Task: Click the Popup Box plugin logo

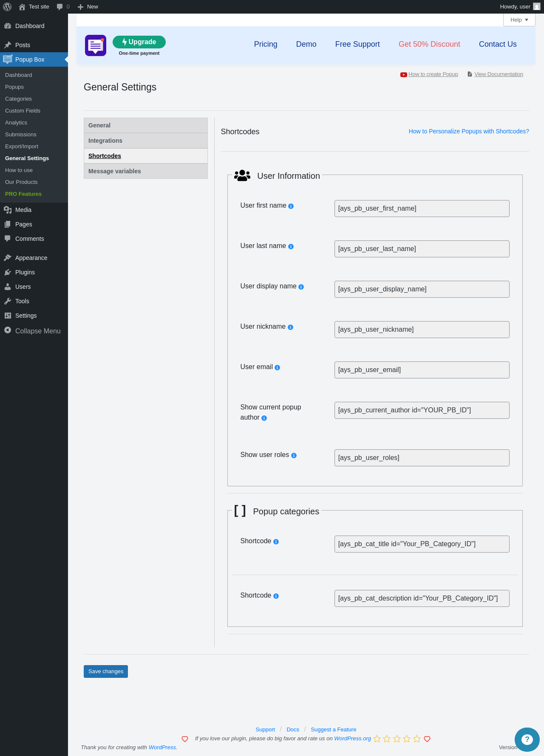Action: [96, 45]
